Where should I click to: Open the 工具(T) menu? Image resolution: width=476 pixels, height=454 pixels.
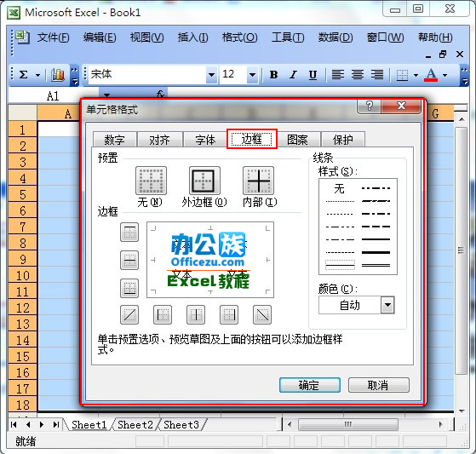click(x=288, y=37)
